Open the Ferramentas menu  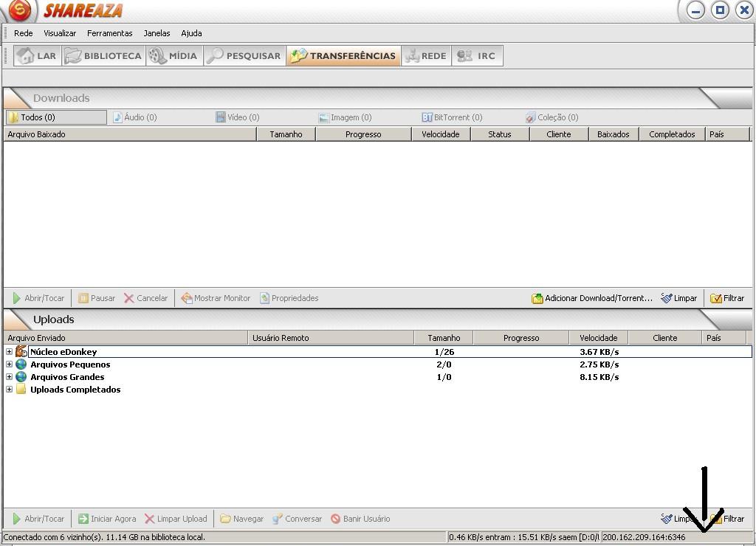coord(109,33)
